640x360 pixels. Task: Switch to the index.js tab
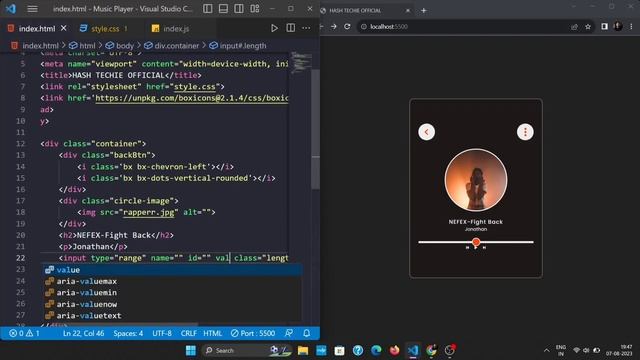tap(176, 29)
